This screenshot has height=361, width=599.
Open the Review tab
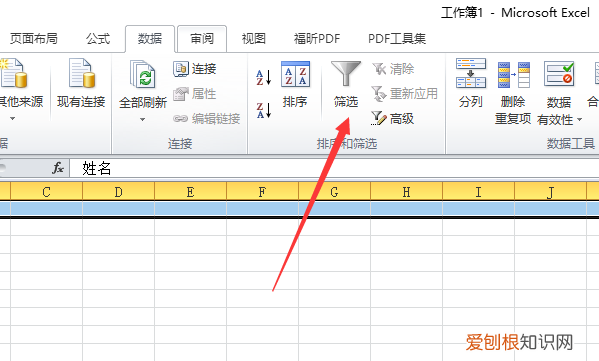click(202, 39)
